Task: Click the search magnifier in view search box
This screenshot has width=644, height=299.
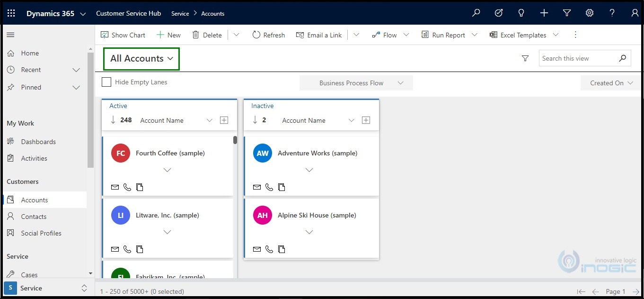Action: coord(623,58)
